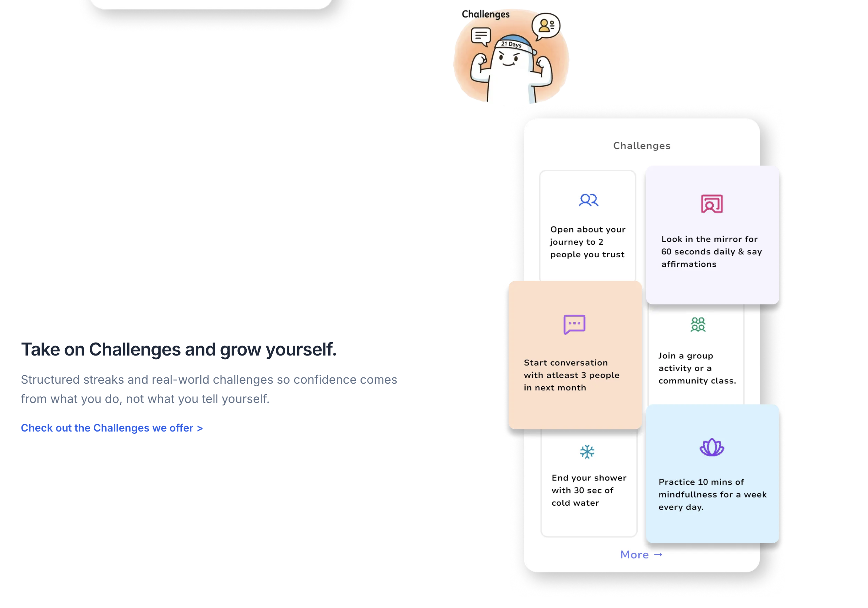Click the pink mirror portrait icon
Screen dimensions: 868x608
[711, 204]
